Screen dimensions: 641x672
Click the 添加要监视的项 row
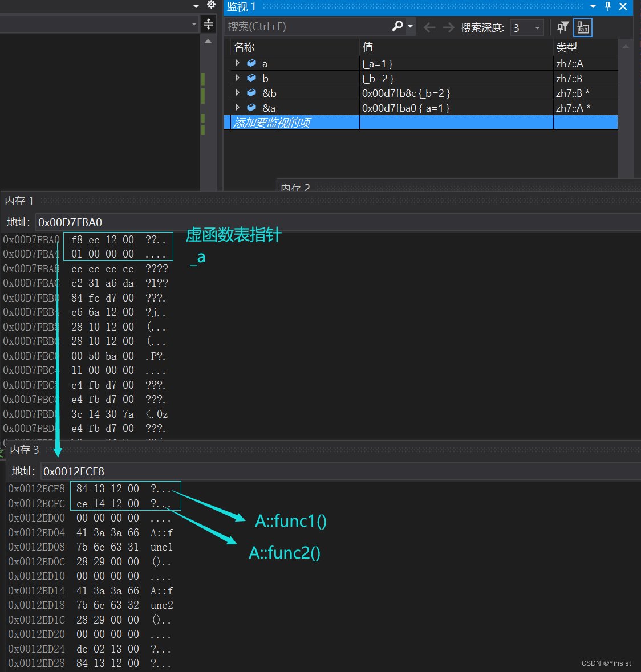pyautogui.click(x=421, y=123)
